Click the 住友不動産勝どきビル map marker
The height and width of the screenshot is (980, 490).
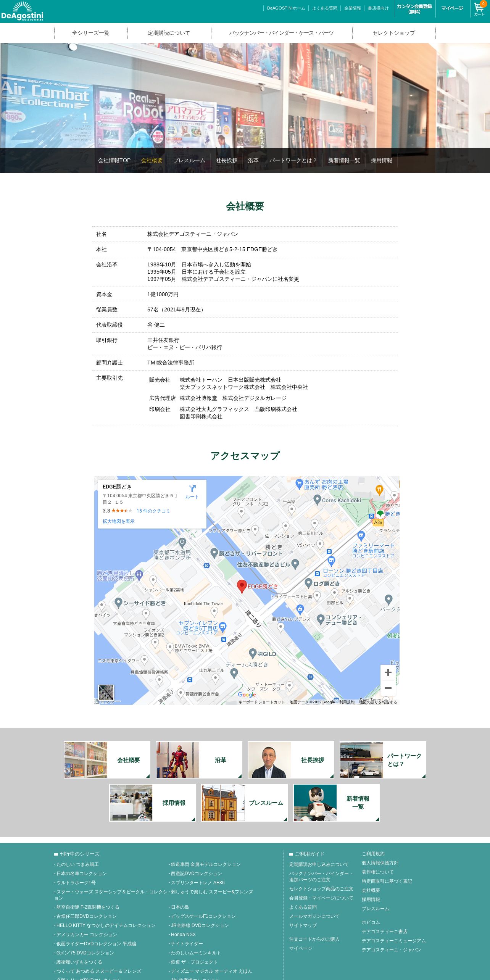(295, 564)
